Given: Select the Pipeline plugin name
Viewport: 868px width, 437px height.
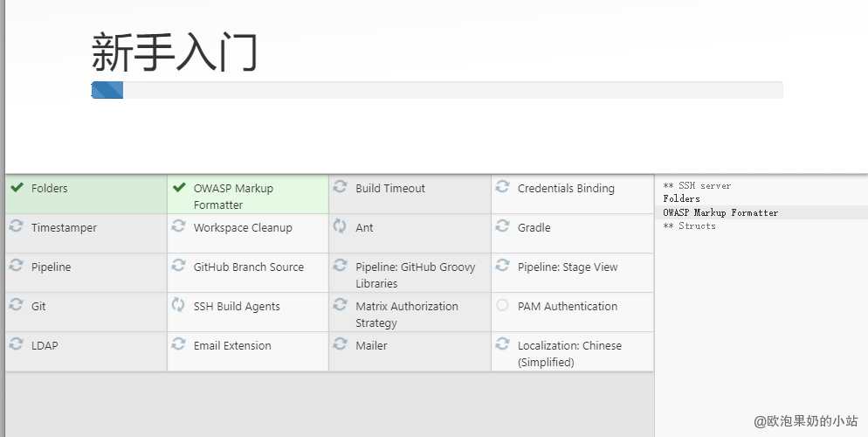Looking at the screenshot, I should click(x=51, y=267).
